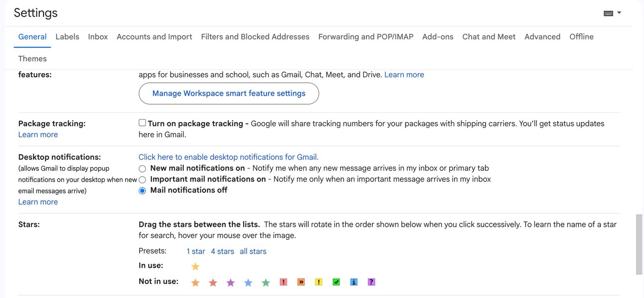Enable the package tracking checkbox
Image resolution: width=644 pixels, height=298 pixels.
pos(142,123)
